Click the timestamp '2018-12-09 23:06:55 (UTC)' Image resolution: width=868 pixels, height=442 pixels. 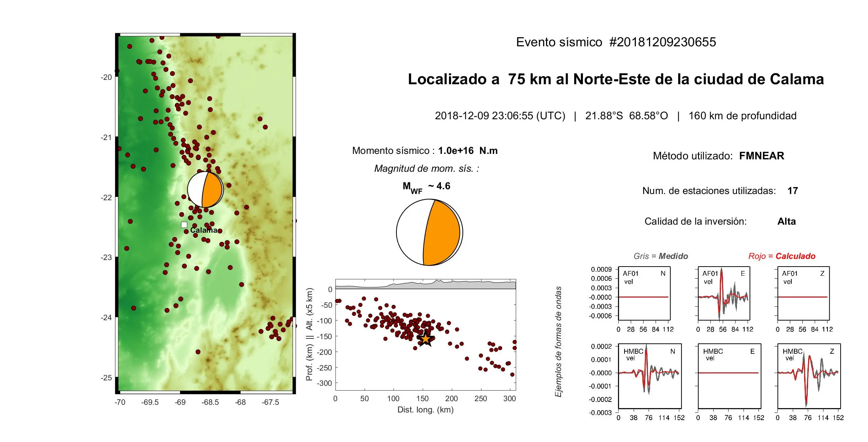coord(500,116)
